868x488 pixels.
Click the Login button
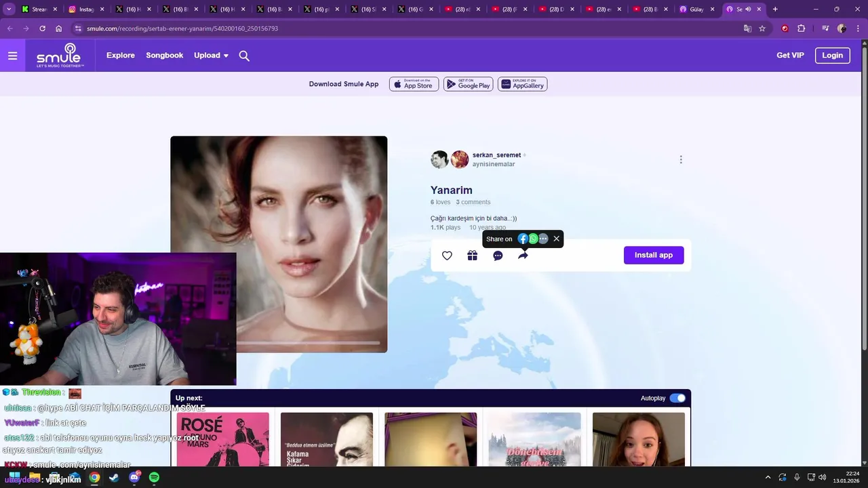[x=832, y=56]
